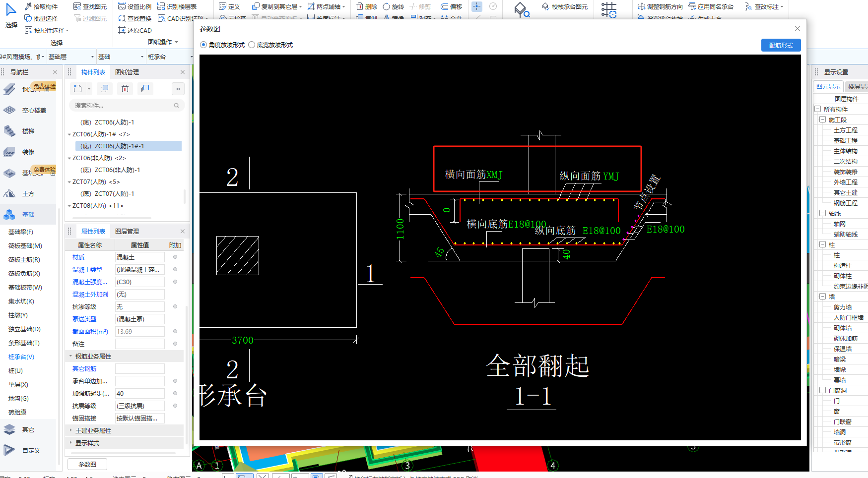Open the 按属性选择 dropdown
The image size is (868, 478).
point(47,30)
